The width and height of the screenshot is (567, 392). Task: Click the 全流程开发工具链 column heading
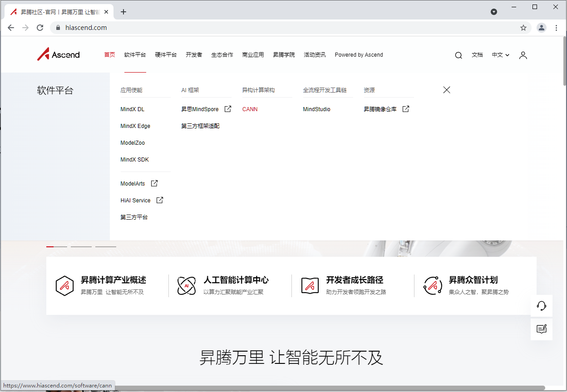tap(325, 90)
